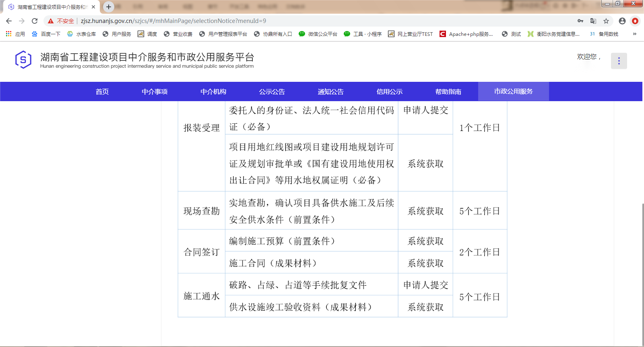Viewport: 644px width, 347px height.
Task: Open the apps grid bookmark icon
Action: point(9,34)
